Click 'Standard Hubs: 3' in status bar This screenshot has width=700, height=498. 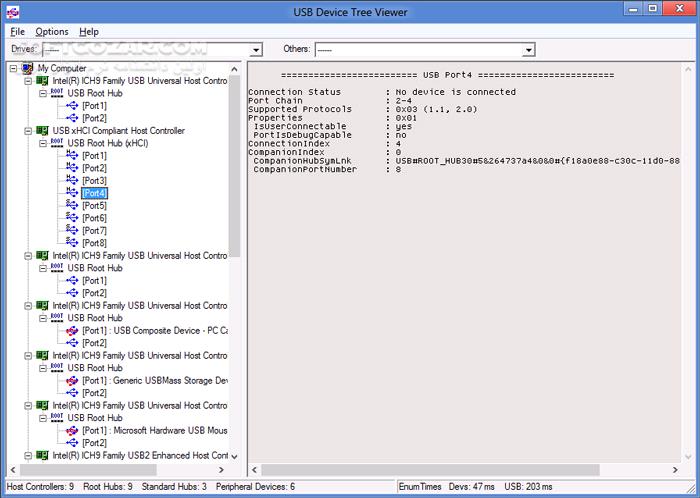pyautogui.click(x=174, y=486)
